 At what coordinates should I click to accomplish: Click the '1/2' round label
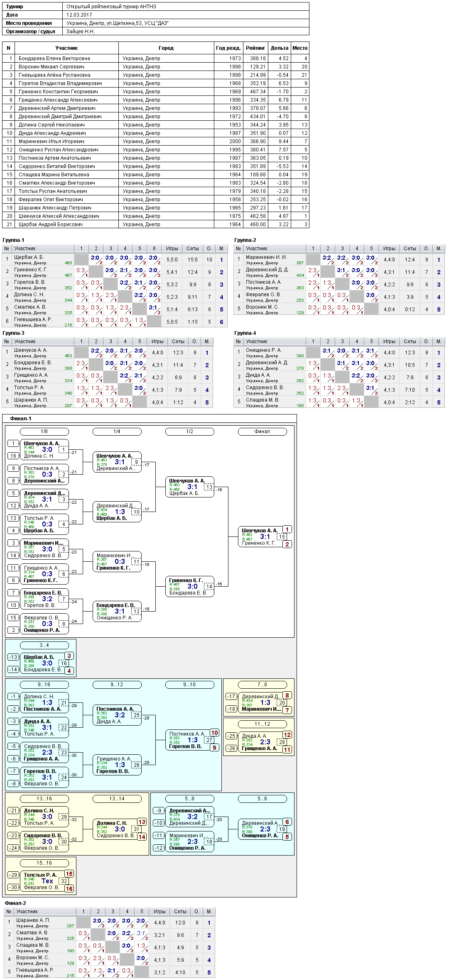[189, 431]
